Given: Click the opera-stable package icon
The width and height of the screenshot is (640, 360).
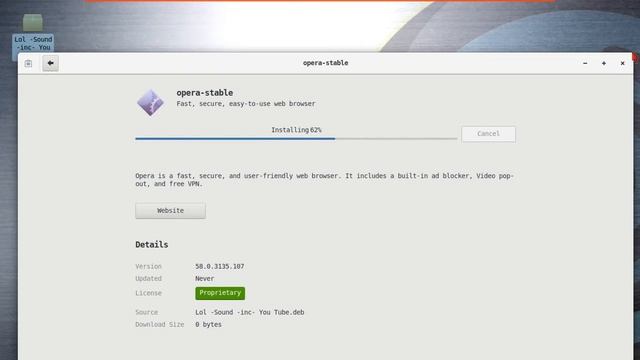Looking at the screenshot, I should point(151,102).
